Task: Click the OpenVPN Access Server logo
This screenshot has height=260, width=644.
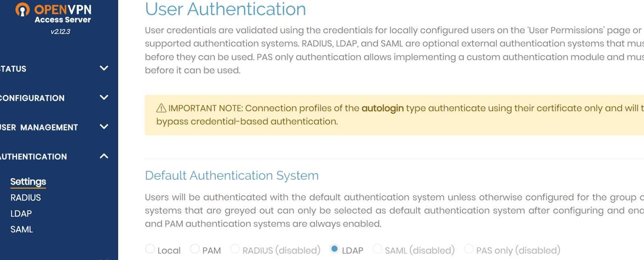Action: tap(54, 13)
